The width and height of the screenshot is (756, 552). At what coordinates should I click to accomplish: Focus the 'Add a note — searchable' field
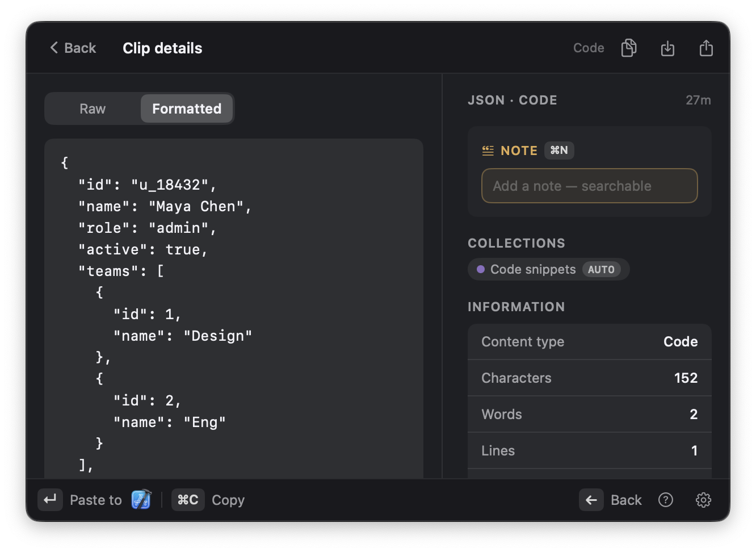pos(589,186)
